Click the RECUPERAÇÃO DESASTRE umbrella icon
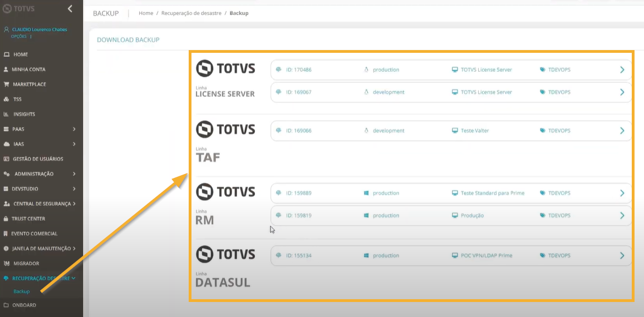Viewport: 644px width, 317px height. pos(6,279)
